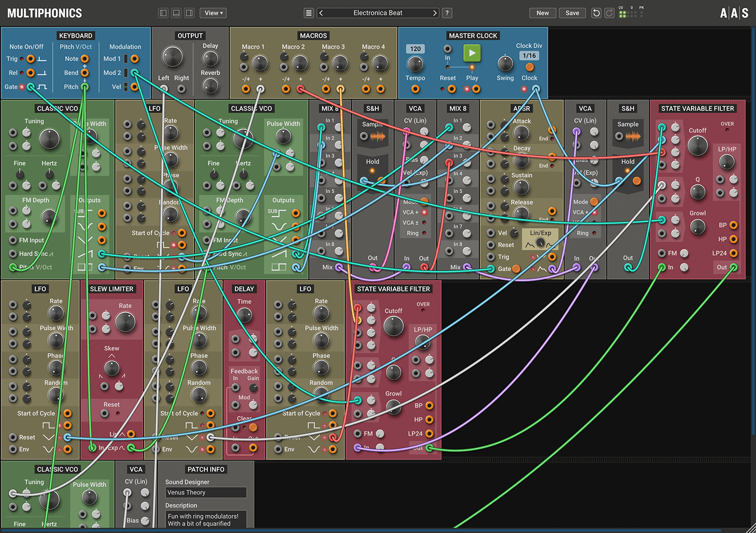Open the View menu
The width and height of the screenshot is (756, 533).
(213, 12)
